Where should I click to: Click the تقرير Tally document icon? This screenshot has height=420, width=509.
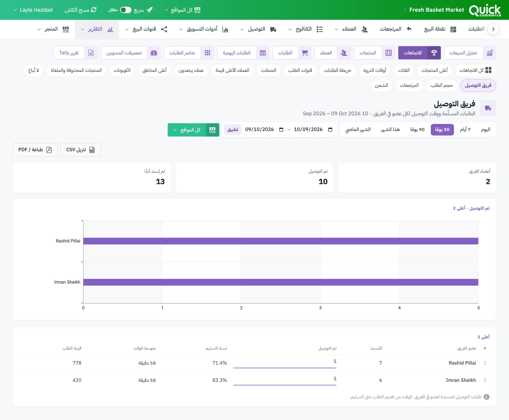click(x=91, y=53)
